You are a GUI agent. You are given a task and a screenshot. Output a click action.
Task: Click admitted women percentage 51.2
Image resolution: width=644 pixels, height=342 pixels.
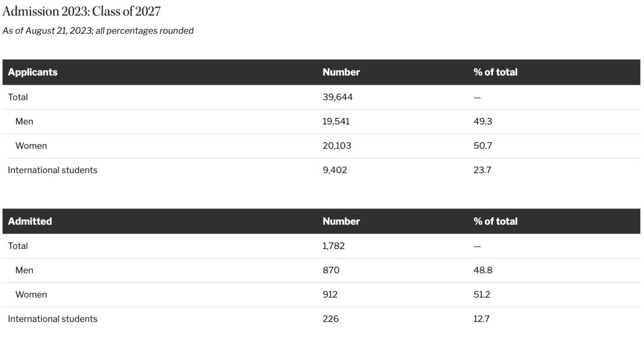pos(482,294)
